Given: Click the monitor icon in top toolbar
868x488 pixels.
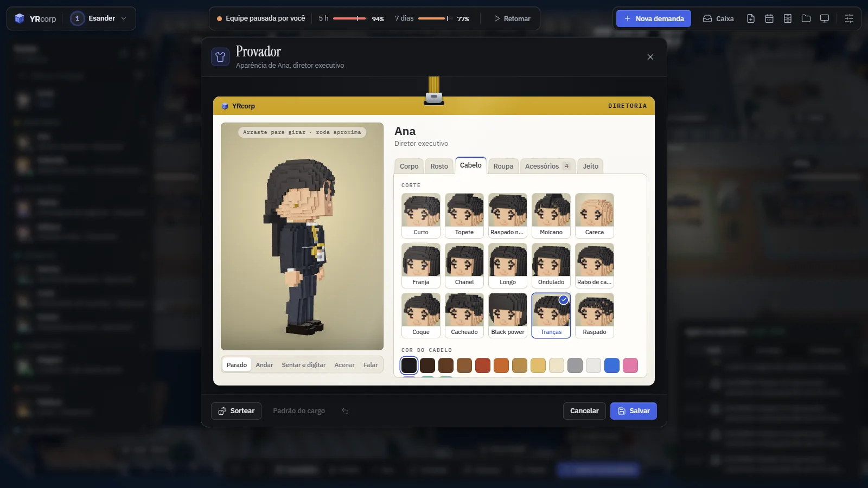Looking at the screenshot, I should coord(825,18).
